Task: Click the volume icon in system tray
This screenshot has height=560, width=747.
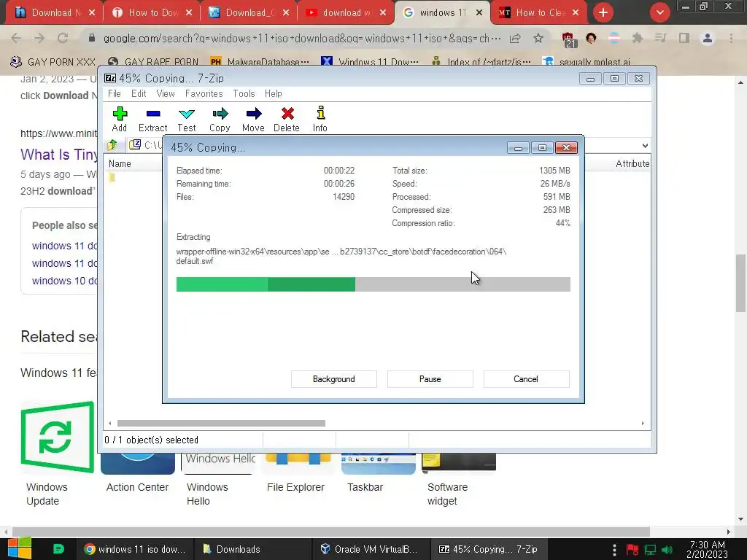Action: (x=667, y=550)
